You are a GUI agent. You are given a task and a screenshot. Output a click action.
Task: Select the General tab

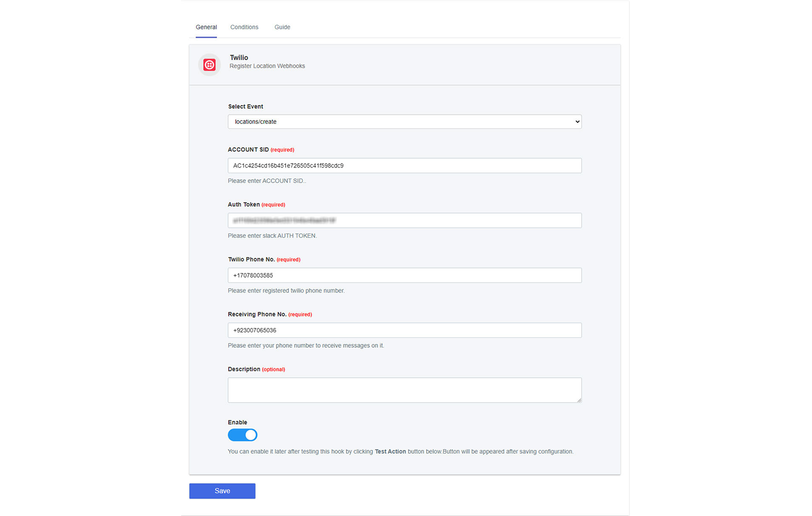(x=206, y=27)
